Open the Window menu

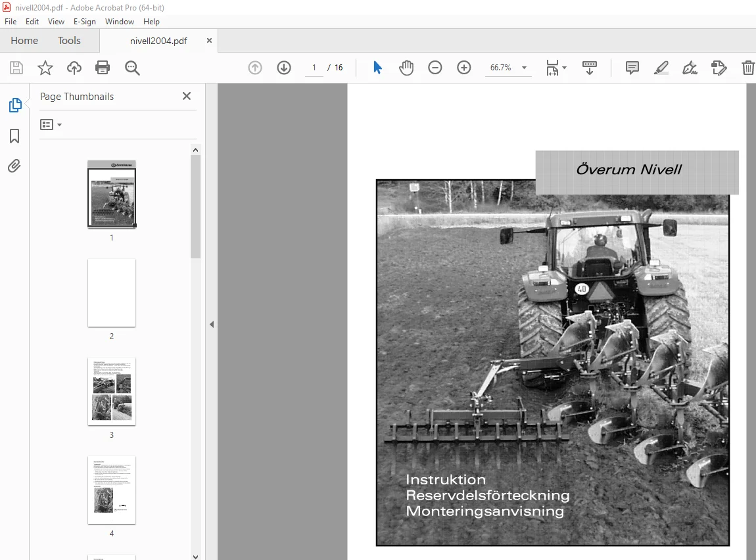click(120, 21)
